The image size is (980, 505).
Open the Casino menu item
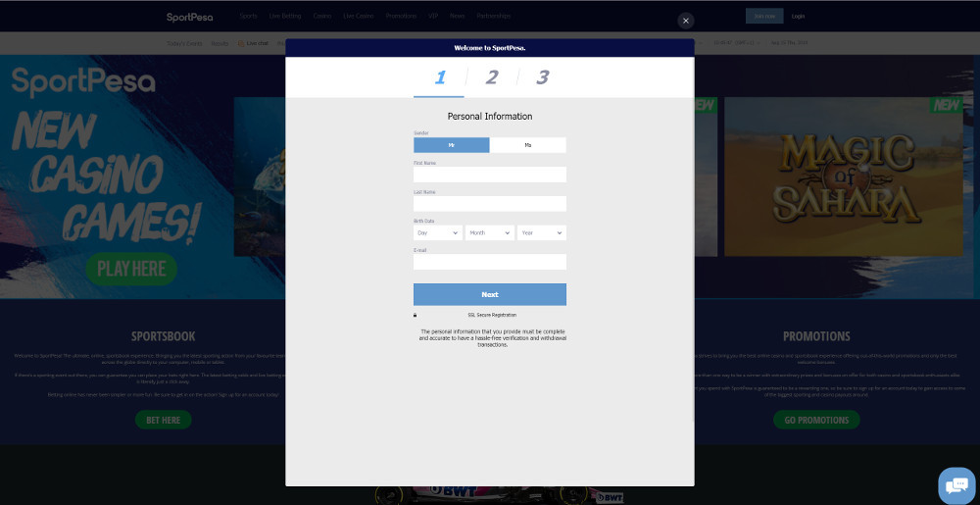point(321,17)
